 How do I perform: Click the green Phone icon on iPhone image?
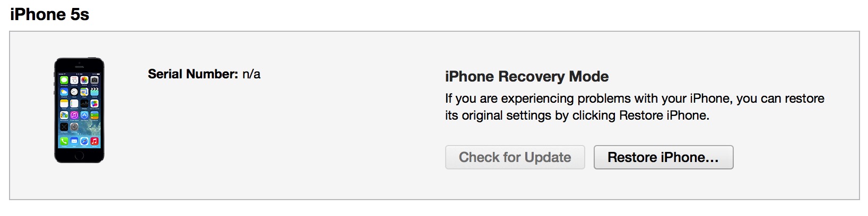tap(64, 141)
